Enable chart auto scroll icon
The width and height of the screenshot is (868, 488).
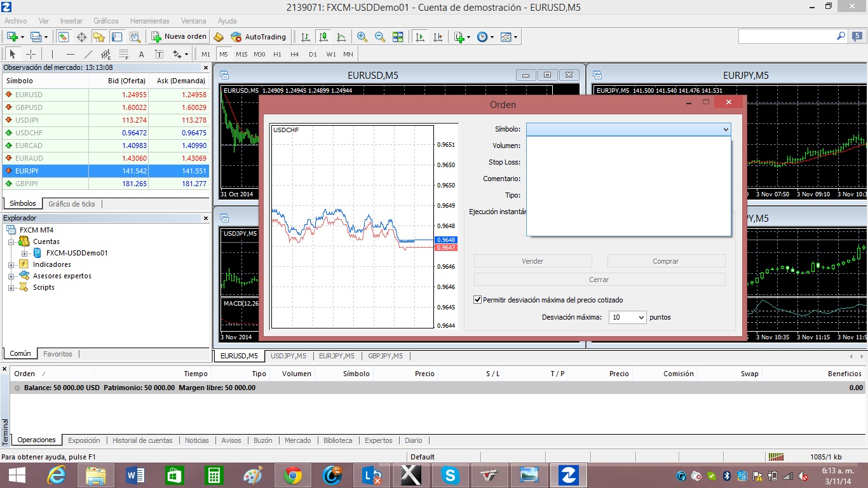(419, 37)
